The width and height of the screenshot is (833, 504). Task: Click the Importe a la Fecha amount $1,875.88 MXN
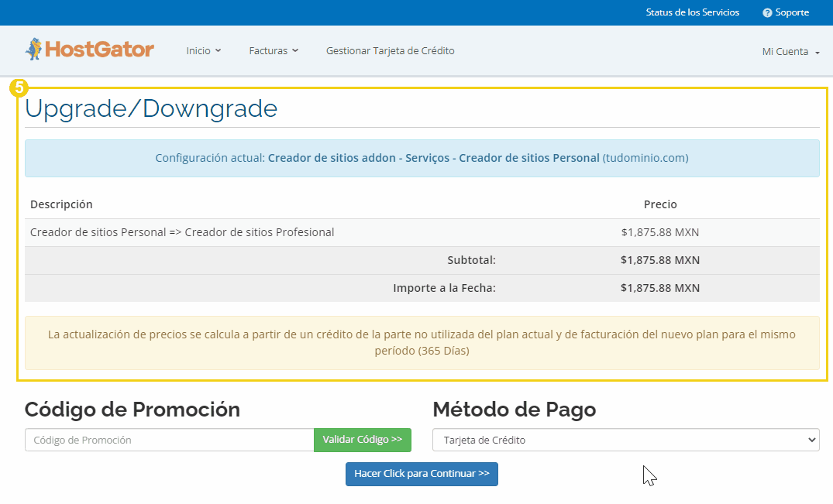660,288
